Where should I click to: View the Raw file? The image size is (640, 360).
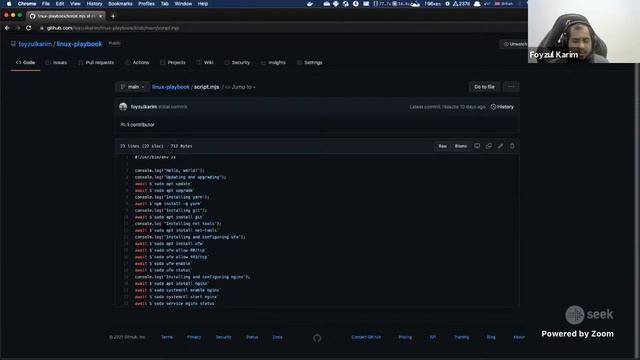point(442,146)
